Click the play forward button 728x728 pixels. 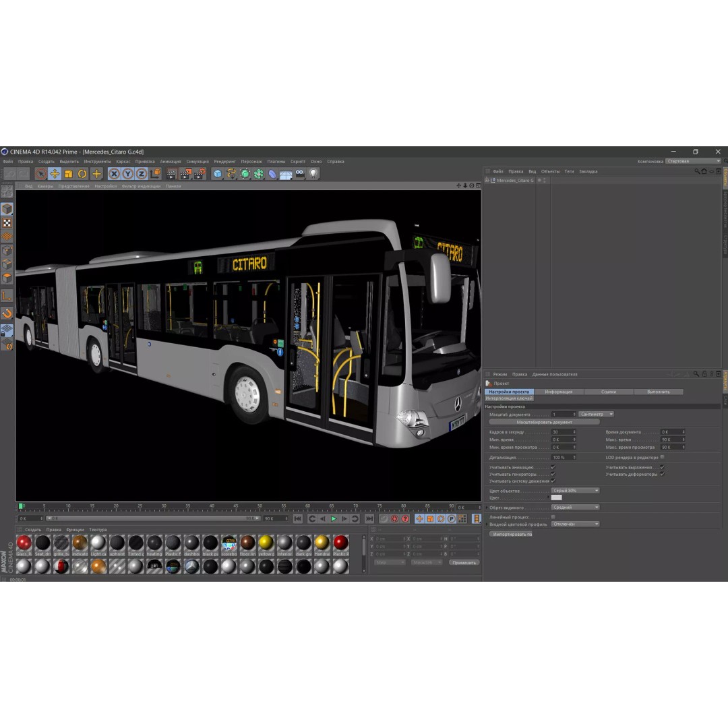(x=334, y=518)
